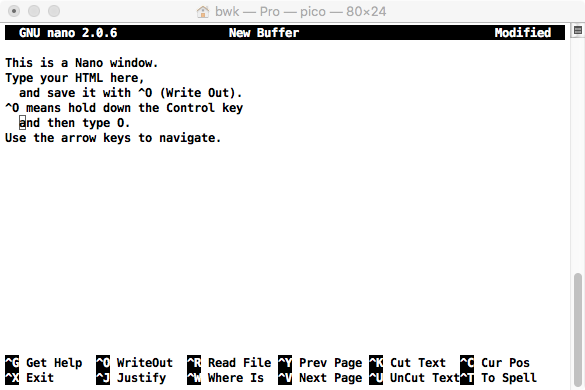Click the vertical scrollbar thumb
This screenshot has width=585, height=390.
click(578, 330)
